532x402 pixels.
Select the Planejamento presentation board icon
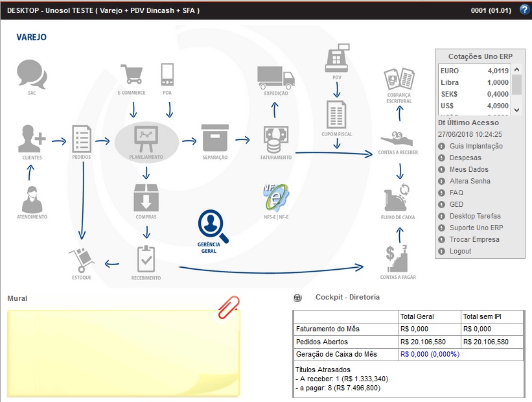pos(146,137)
